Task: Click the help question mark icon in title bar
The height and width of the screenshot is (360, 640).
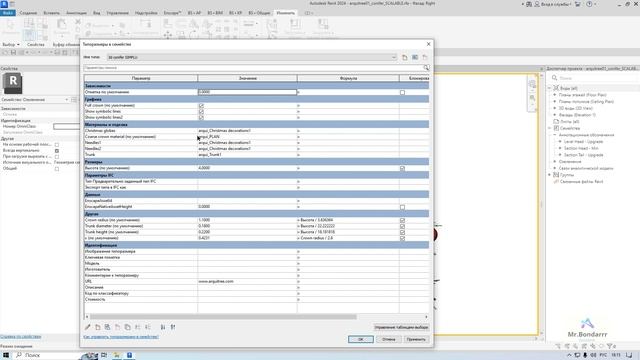Action: coord(589,4)
